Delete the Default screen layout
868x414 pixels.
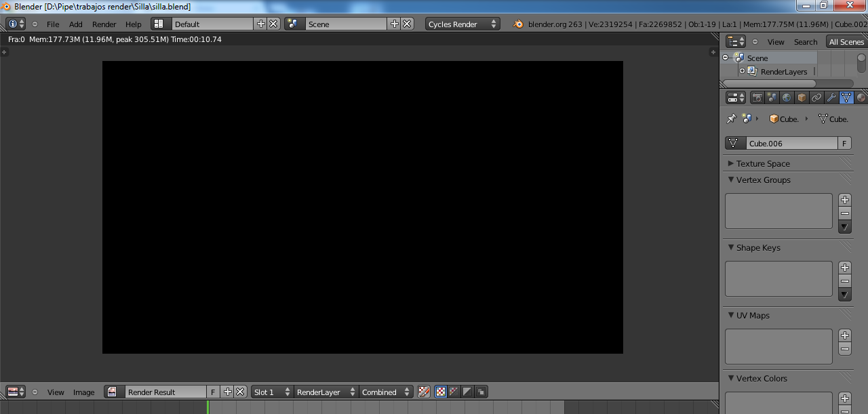tap(273, 24)
